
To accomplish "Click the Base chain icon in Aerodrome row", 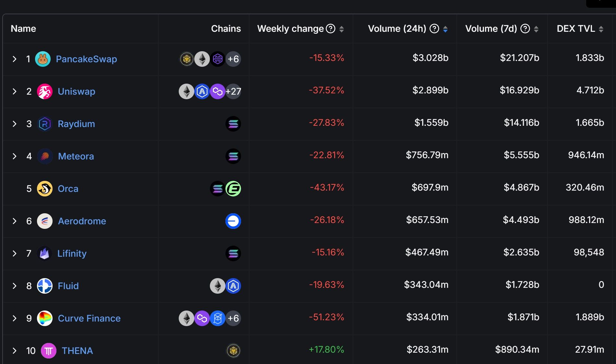I will 233,221.
